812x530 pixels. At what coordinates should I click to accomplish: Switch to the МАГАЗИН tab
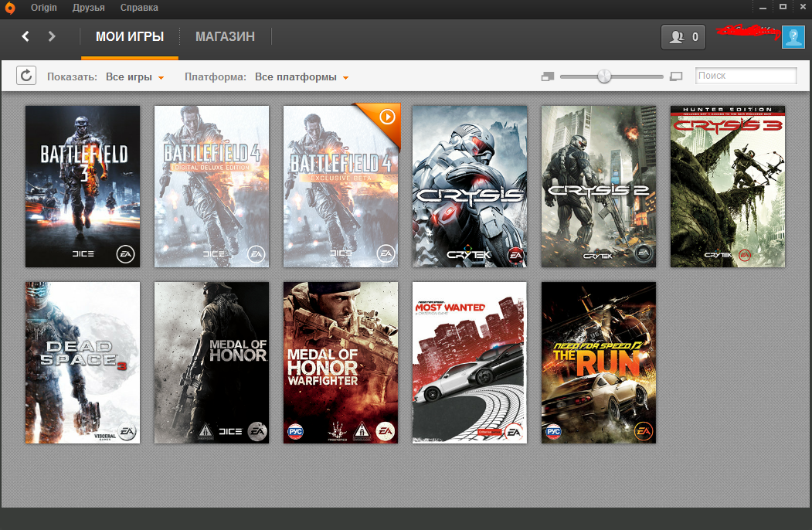coord(225,37)
